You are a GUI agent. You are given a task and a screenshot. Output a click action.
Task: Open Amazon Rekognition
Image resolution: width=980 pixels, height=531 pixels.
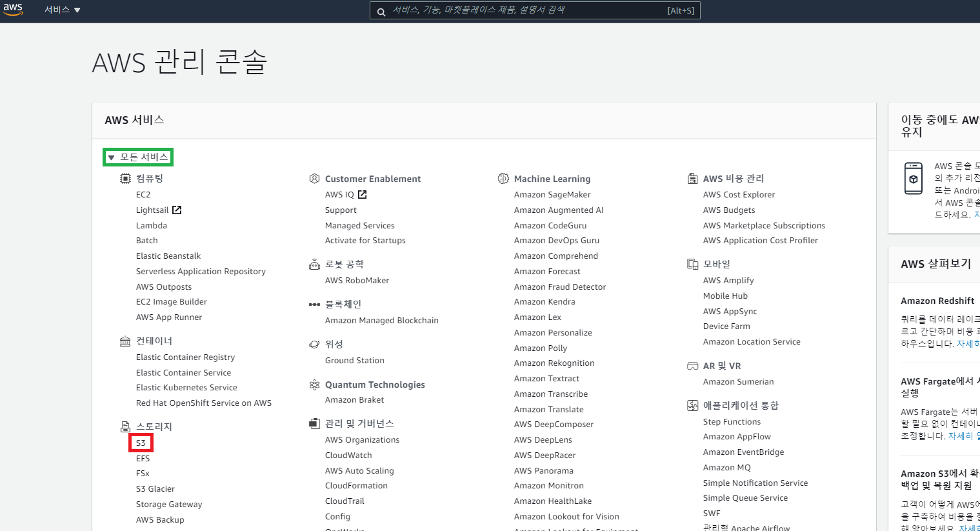pyautogui.click(x=554, y=363)
